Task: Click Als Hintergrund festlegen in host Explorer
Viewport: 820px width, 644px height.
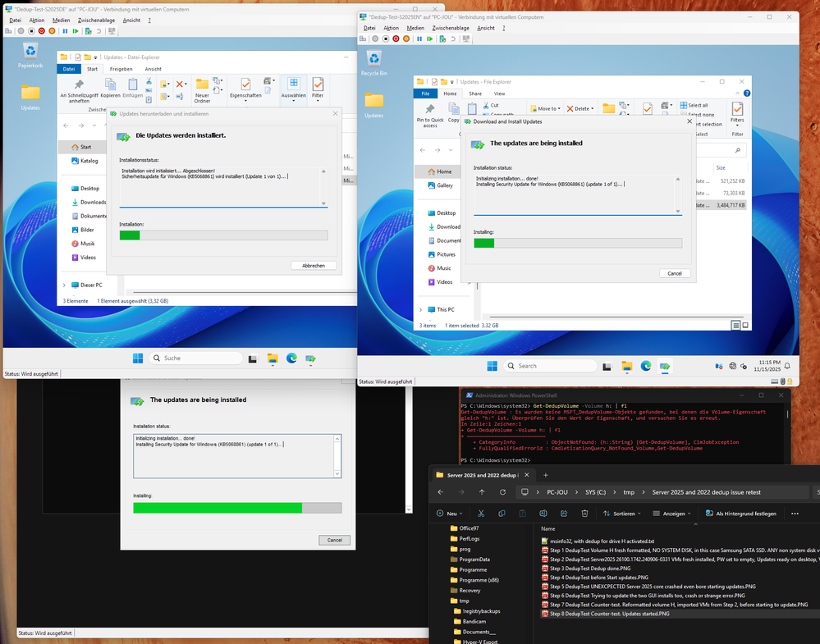Action: pos(740,514)
